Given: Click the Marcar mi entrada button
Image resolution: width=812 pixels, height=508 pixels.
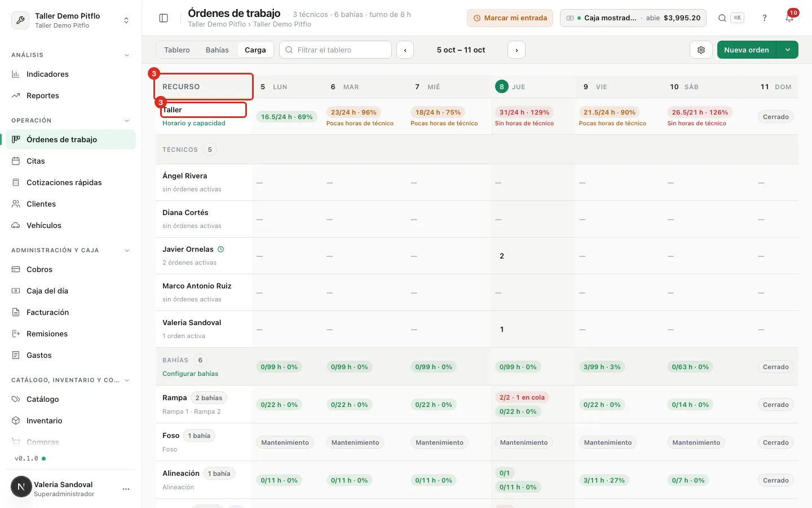Looking at the screenshot, I should coord(510,18).
